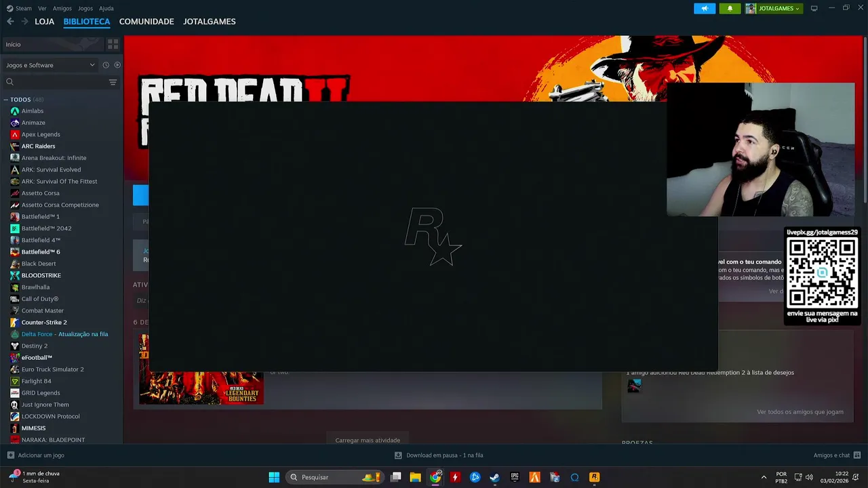Screen dimensions: 868x488
Task: Open the Ajuda menu
Action: click(106, 8)
